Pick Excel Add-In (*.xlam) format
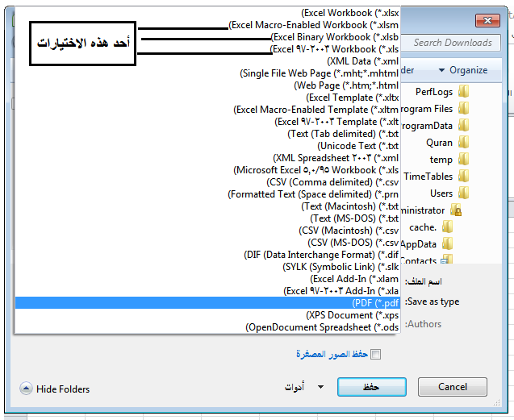The image size is (514, 420). click(207, 279)
